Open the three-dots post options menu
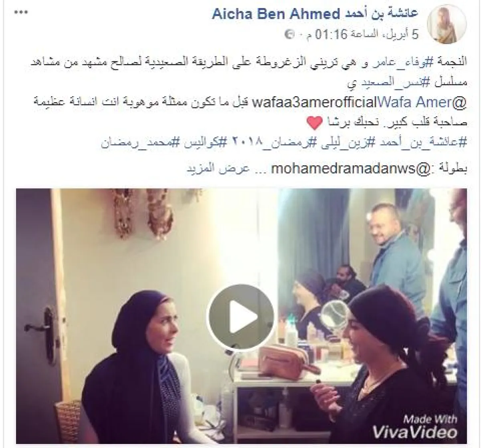Image resolution: width=481 pixels, height=448 pixels. [x=21, y=12]
